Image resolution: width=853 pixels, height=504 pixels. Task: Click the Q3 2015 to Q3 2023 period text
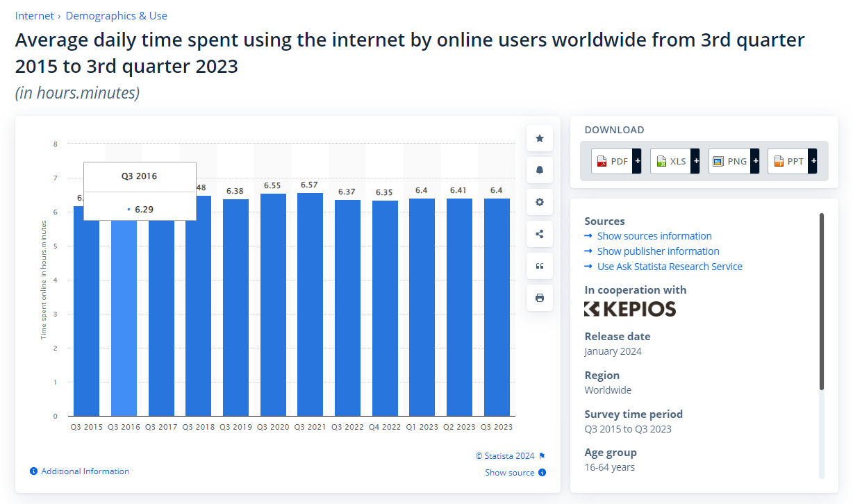coord(628,429)
